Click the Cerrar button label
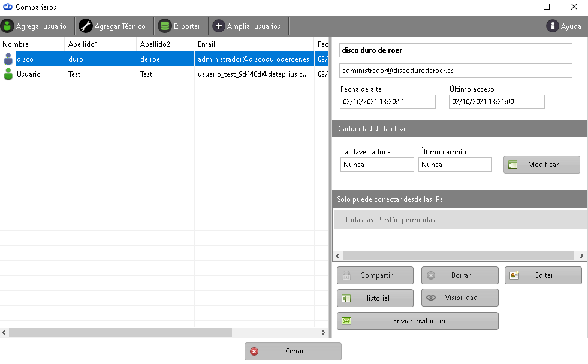Viewport: 588px width, 364px height. click(294, 351)
